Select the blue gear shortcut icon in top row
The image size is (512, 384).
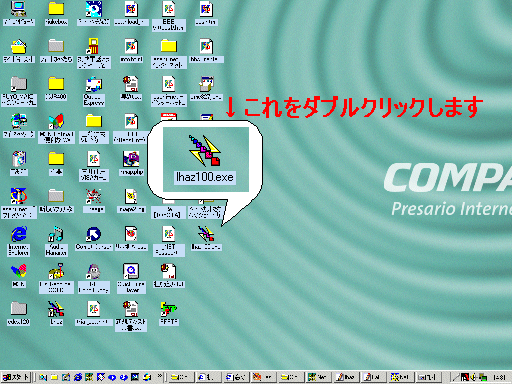click(94, 9)
